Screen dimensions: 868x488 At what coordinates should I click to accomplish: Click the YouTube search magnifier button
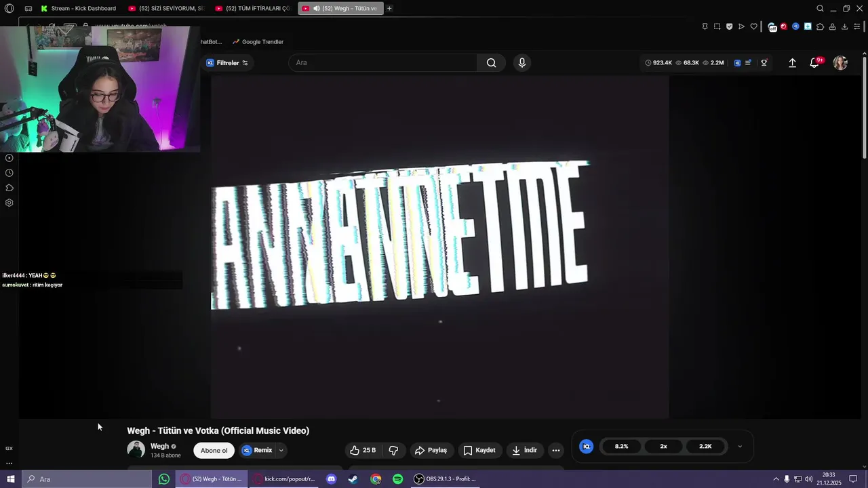coord(491,62)
